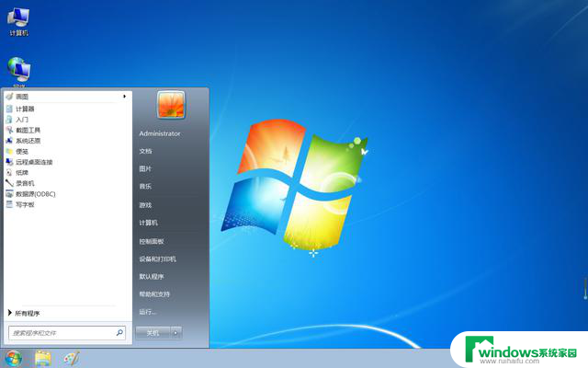Start the 纸牌 (Solitaire) game
588x368 pixels.
pos(65,173)
